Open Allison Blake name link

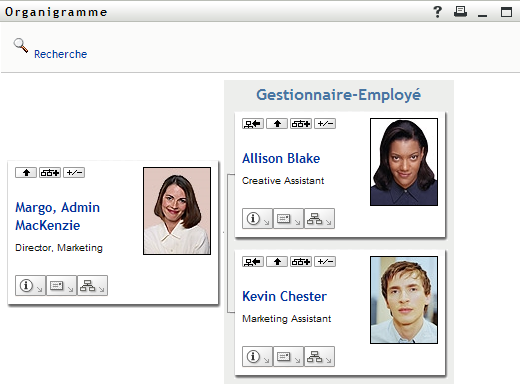click(281, 158)
